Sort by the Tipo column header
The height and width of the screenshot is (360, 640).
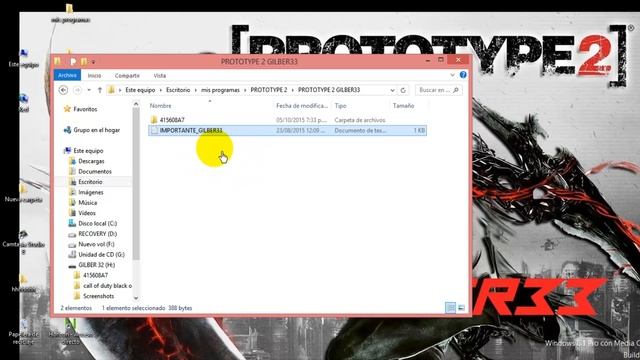tap(340, 106)
